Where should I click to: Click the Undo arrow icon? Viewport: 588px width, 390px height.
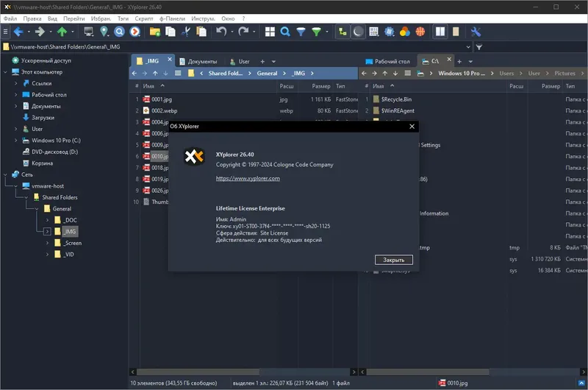coord(221,32)
